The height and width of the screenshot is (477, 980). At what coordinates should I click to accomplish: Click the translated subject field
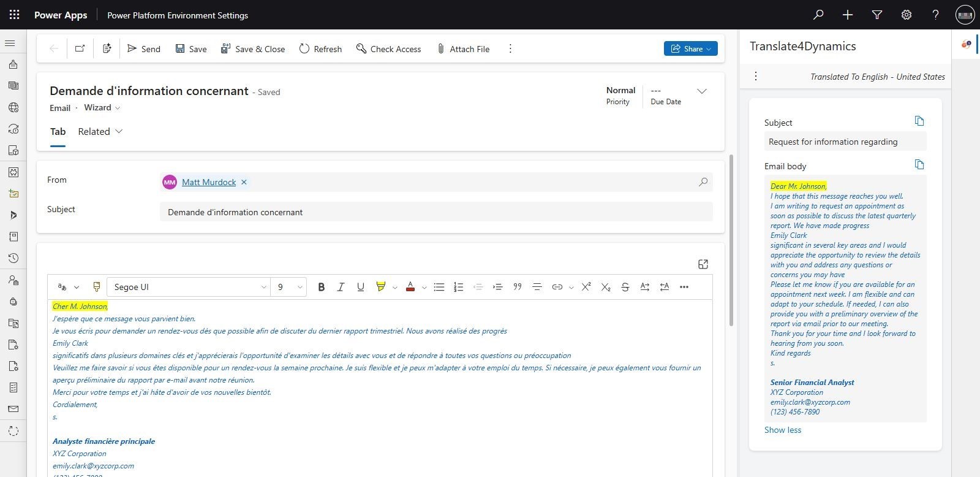coord(845,142)
